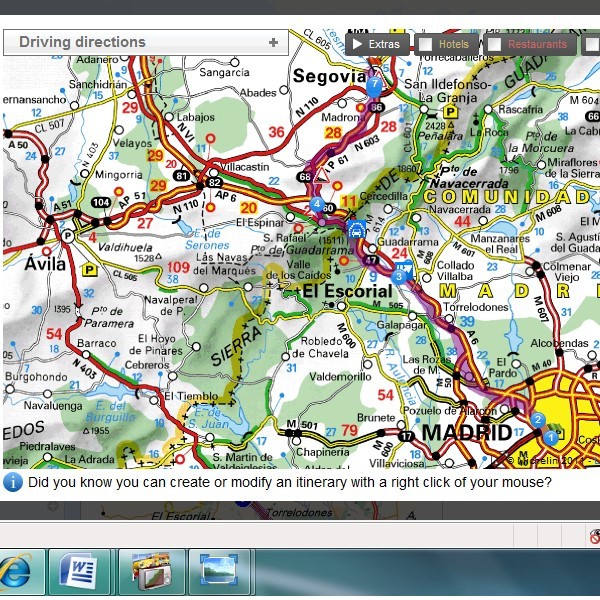Open the photo gallery taskbar icon

pyautogui.click(x=151, y=573)
